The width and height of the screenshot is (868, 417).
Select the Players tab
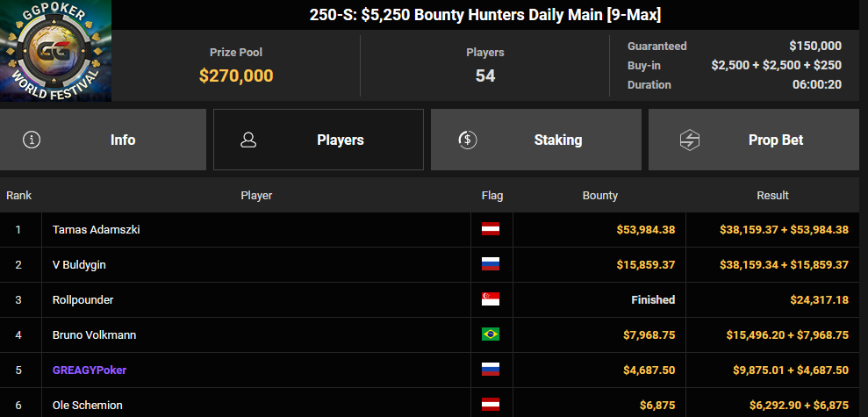[x=319, y=140]
